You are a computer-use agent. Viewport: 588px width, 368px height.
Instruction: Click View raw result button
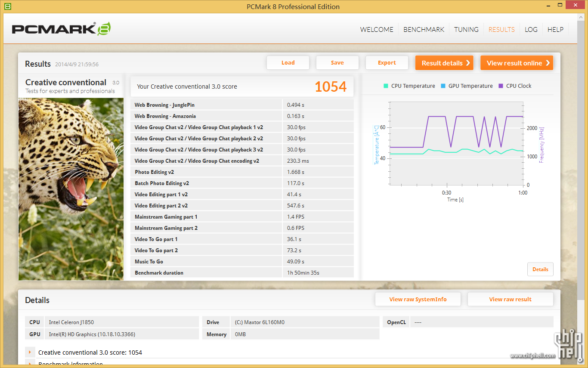click(x=510, y=300)
